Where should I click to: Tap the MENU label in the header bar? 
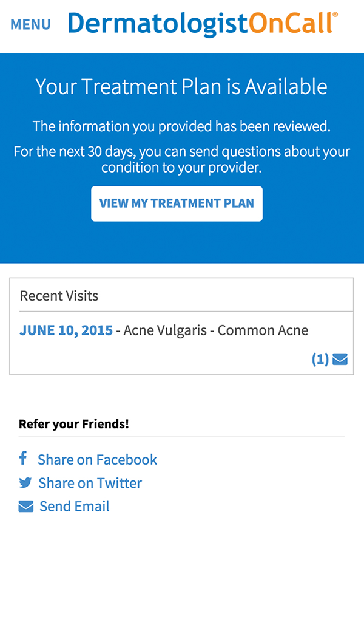(x=30, y=25)
